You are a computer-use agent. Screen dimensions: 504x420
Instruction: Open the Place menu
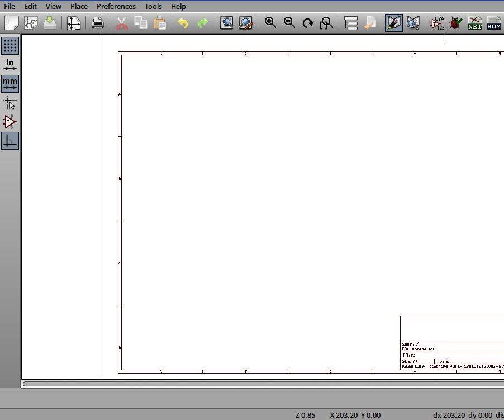79,7
